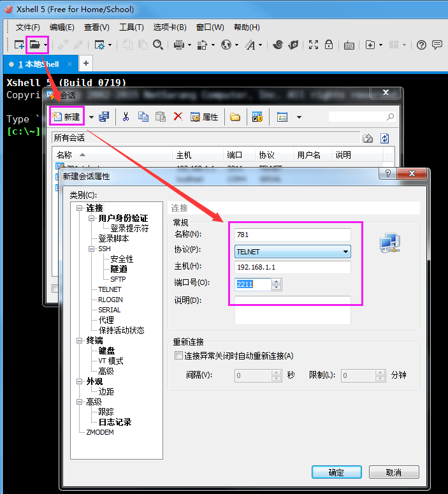Click the Cut scissors icon in Sessions dialog
The width and height of the screenshot is (448, 494).
click(126, 117)
